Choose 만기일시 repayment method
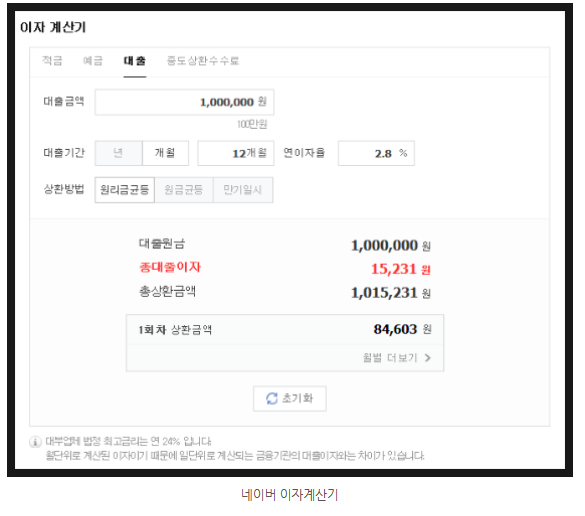 [x=243, y=190]
